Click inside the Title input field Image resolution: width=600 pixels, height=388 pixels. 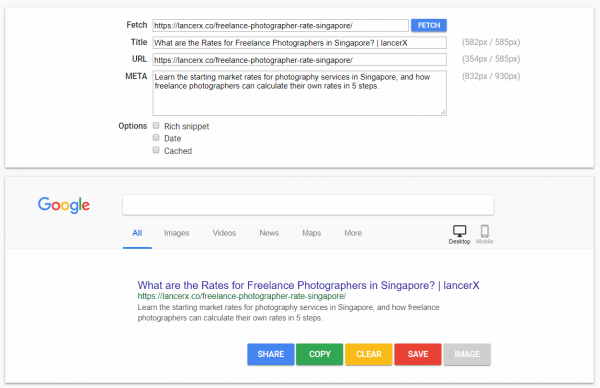(300, 43)
